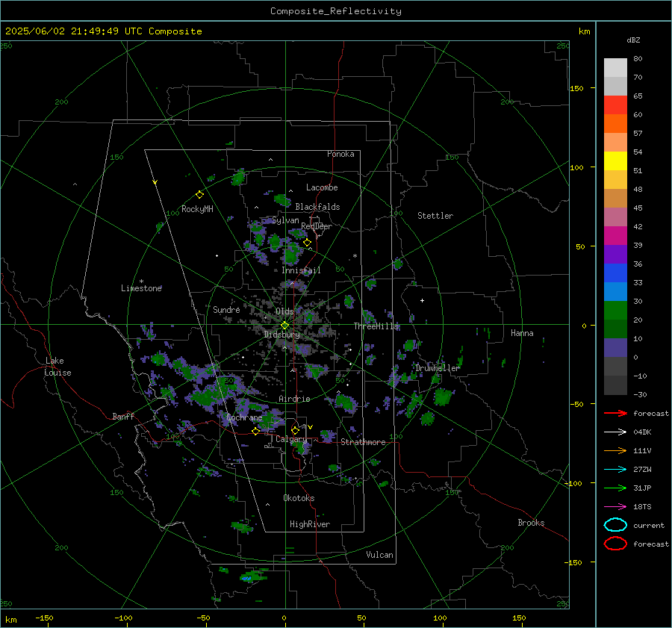Click the Airdrie city label
Viewport: 672px width, 628px height.
(x=294, y=399)
